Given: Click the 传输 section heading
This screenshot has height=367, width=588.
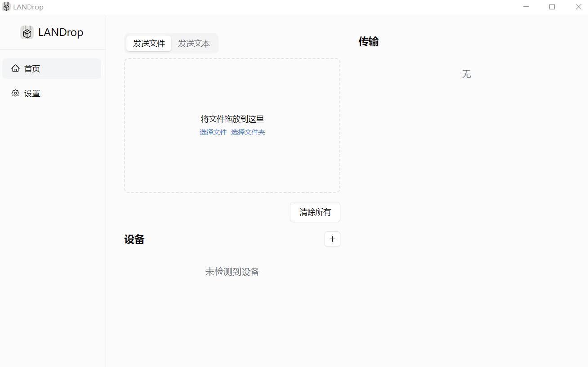Looking at the screenshot, I should tap(368, 42).
